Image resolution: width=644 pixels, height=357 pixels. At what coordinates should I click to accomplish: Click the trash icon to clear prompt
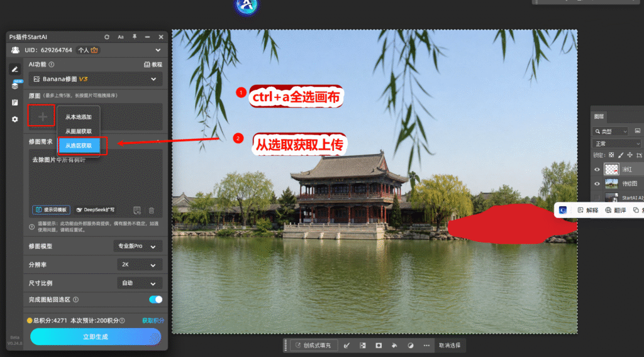151,211
